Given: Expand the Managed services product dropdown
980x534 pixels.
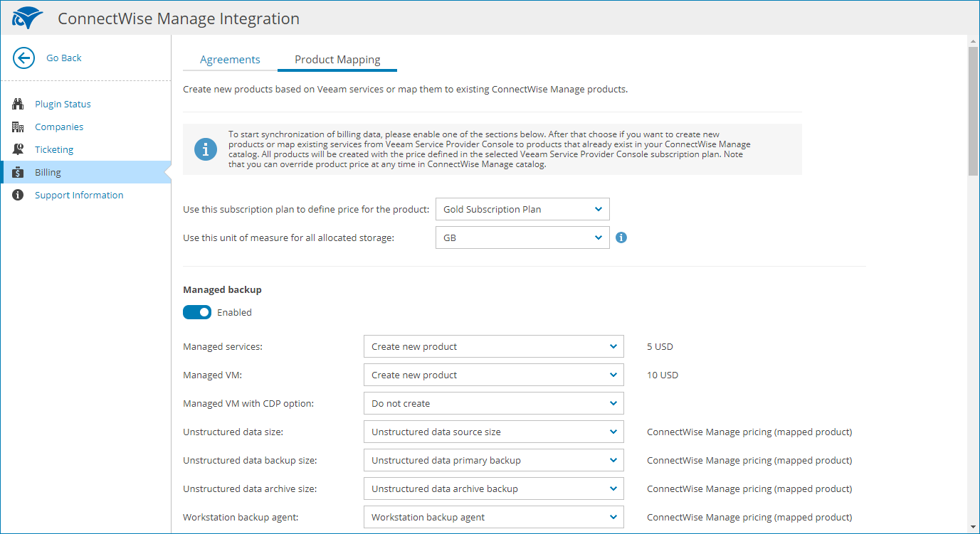Looking at the screenshot, I should 493,347.
